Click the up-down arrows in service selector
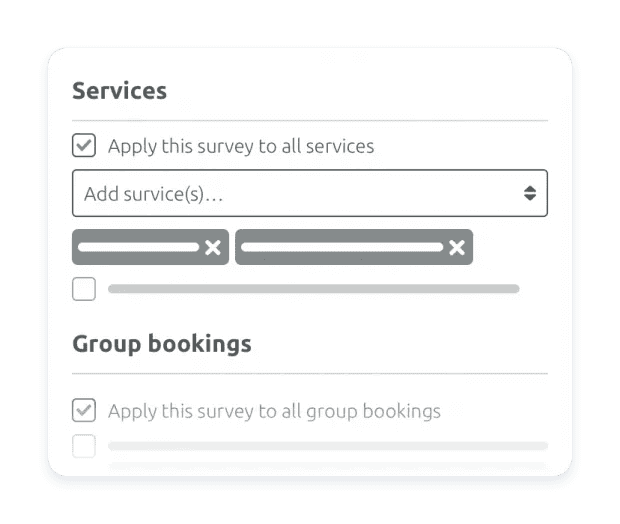 click(x=530, y=194)
